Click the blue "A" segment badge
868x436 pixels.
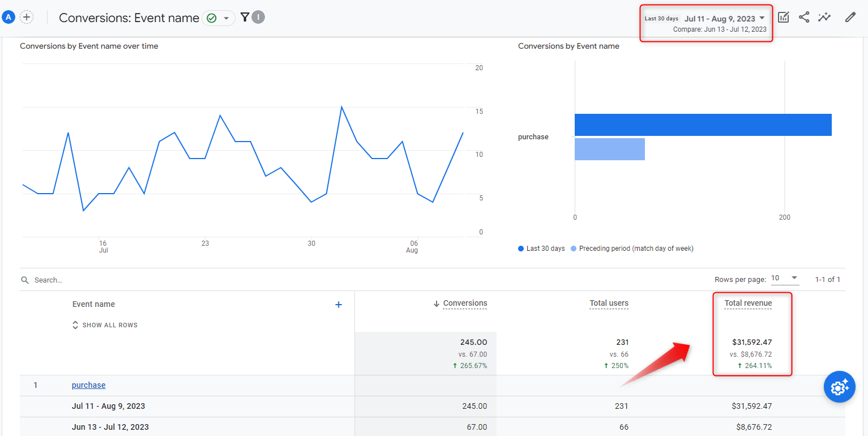pos(8,18)
